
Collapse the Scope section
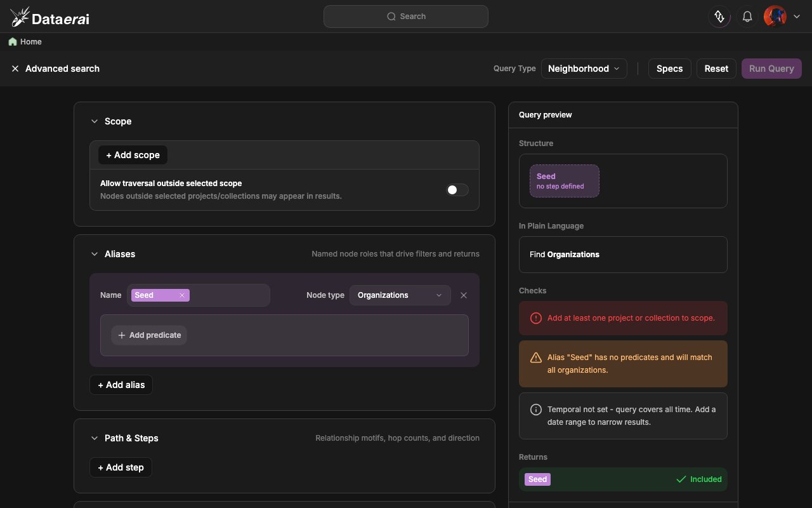95,121
